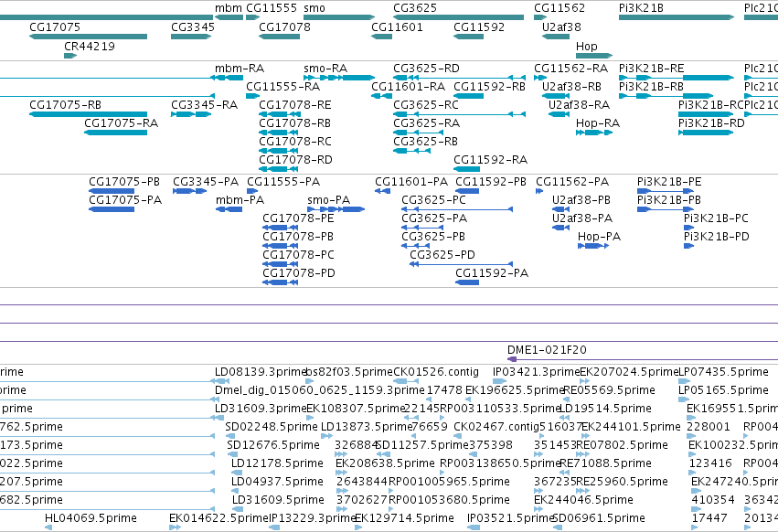The height and width of the screenshot is (532, 778).
Task: Select transcript mbm-RA
Action: pos(229,78)
